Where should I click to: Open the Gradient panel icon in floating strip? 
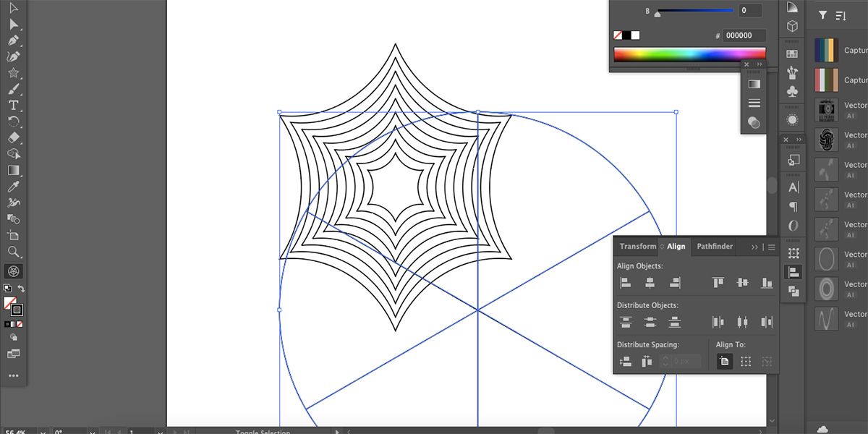point(754,84)
